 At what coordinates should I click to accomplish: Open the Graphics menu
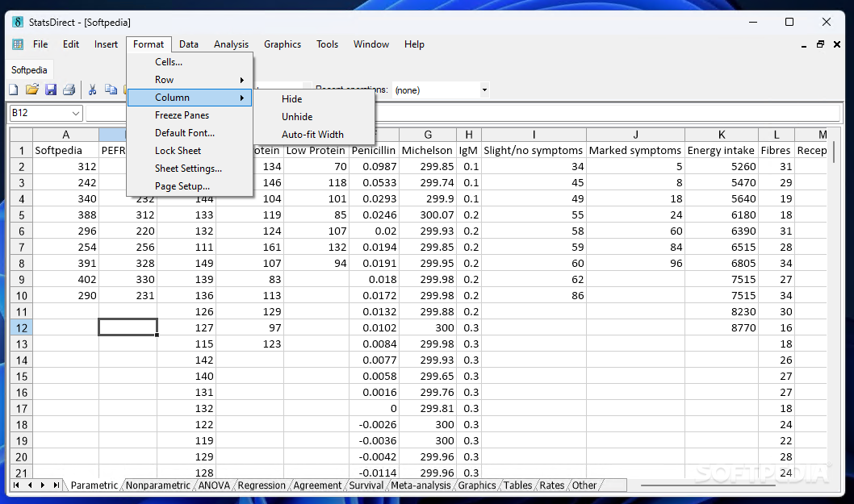[283, 44]
